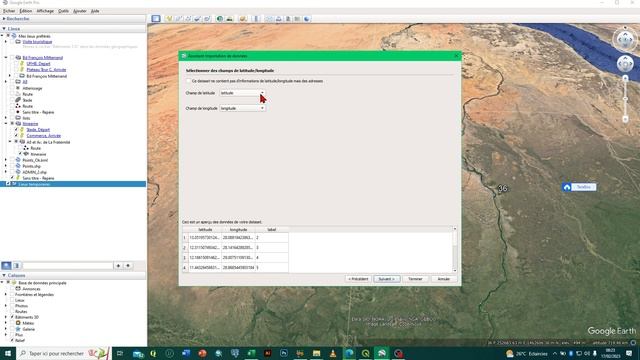Enable the Météo layer checkbox

click(12, 323)
